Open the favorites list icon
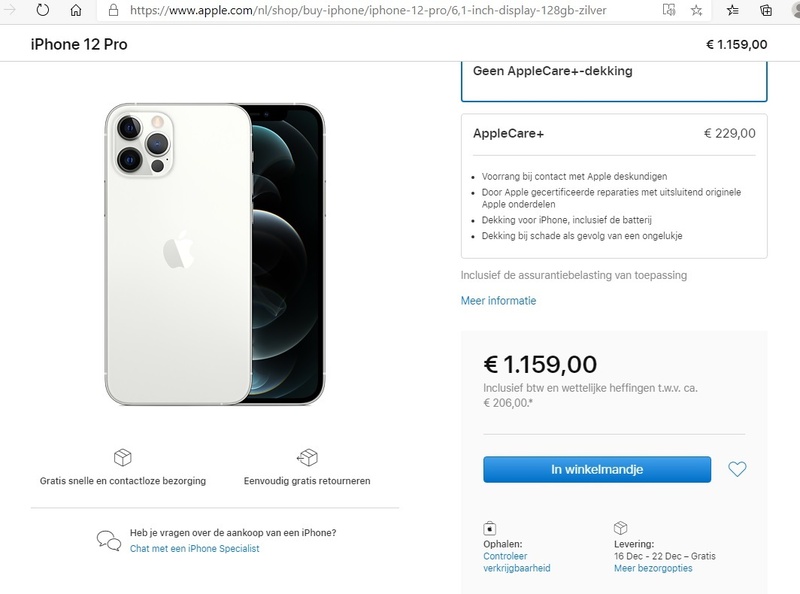The image size is (800, 594). click(x=733, y=11)
